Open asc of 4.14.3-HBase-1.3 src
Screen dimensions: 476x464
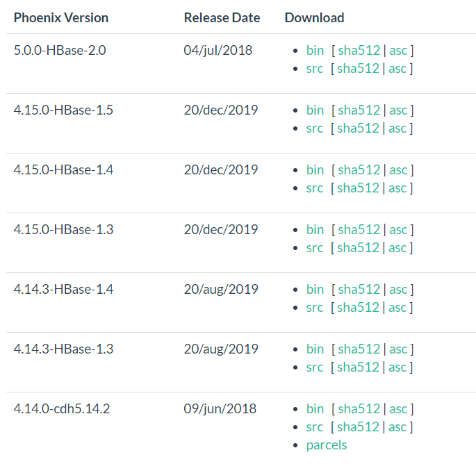[397, 367]
